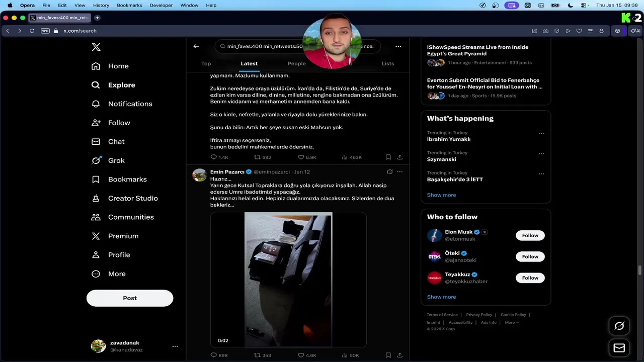
Task: Open Opera heart bookmarks icon
Action: coord(579,31)
